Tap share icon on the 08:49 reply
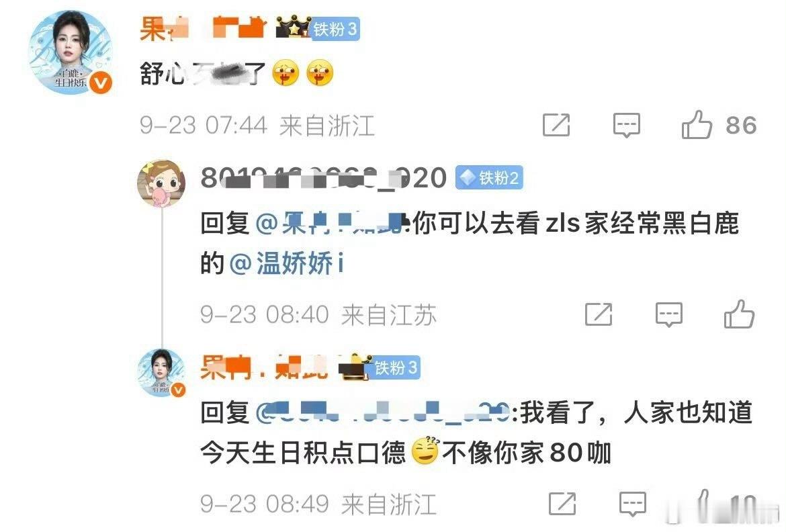 562,503
